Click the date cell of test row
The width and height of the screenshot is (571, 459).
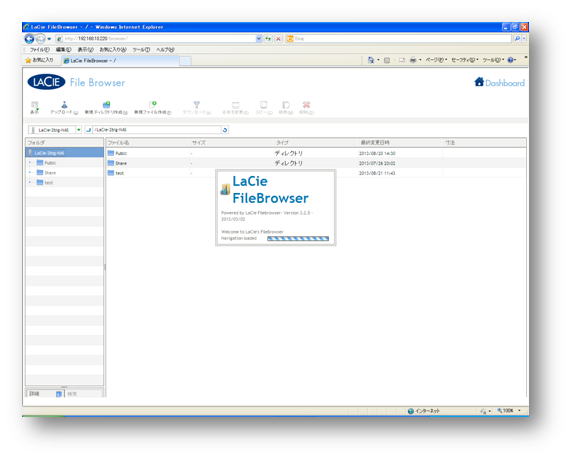coord(377,173)
